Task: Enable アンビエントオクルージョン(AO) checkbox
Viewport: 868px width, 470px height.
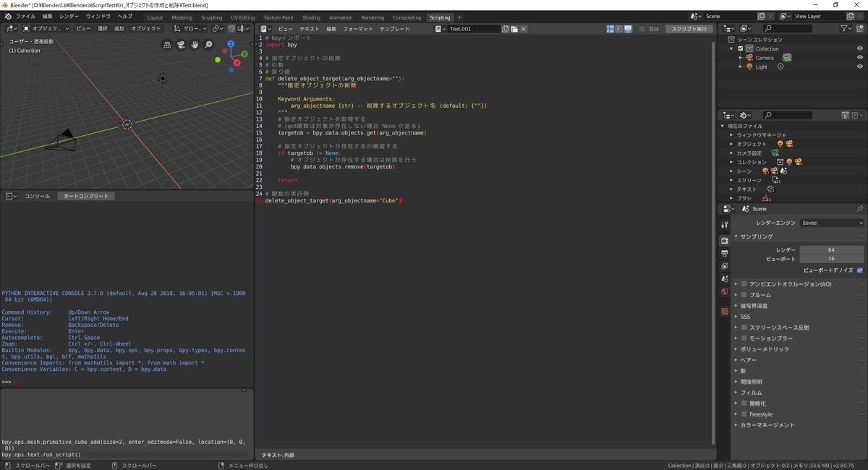Action: coord(744,284)
